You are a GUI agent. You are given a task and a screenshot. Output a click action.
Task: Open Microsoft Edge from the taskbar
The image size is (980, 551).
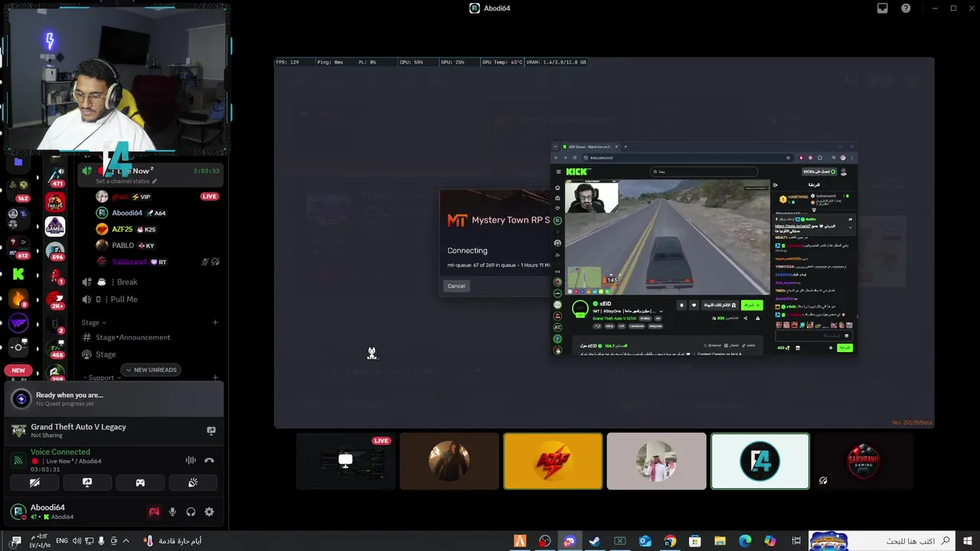click(745, 541)
